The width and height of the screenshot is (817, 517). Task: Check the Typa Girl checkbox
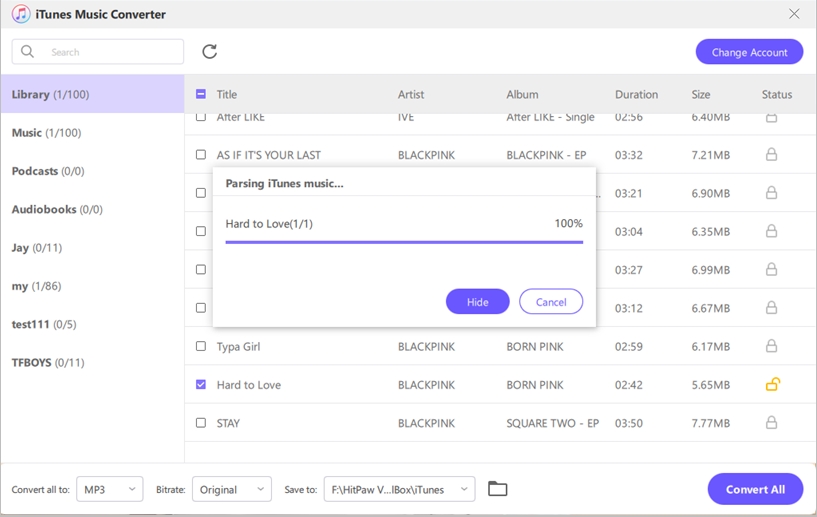[x=201, y=346]
